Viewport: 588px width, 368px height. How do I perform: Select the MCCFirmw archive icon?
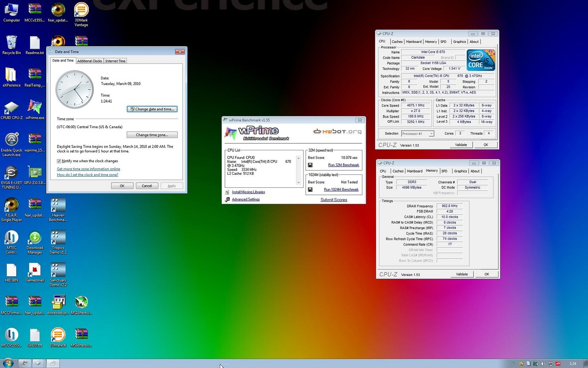[12, 305]
